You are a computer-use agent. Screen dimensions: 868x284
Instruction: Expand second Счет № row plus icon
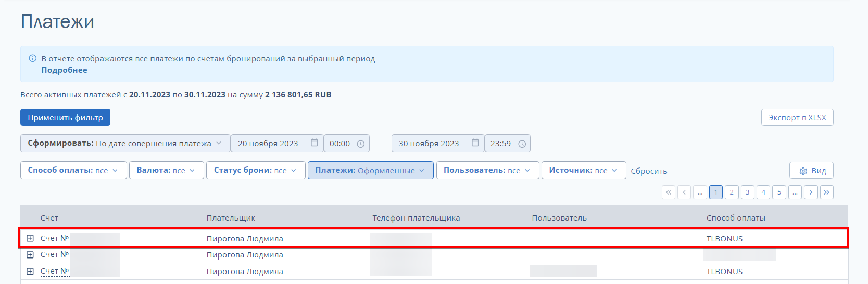click(30, 255)
